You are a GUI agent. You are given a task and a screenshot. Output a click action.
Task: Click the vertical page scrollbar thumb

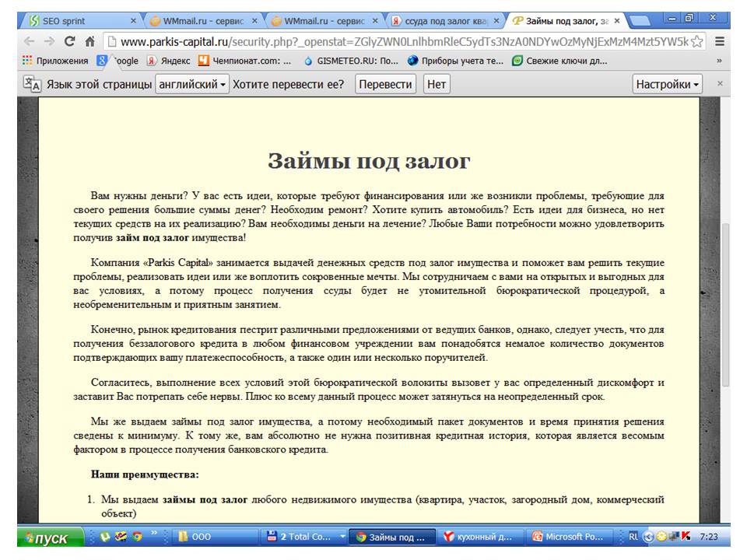tap(725, 304)
